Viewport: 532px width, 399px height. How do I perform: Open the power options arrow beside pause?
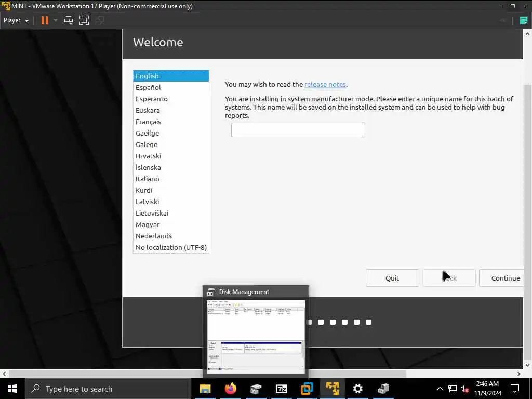pos(56,20)
